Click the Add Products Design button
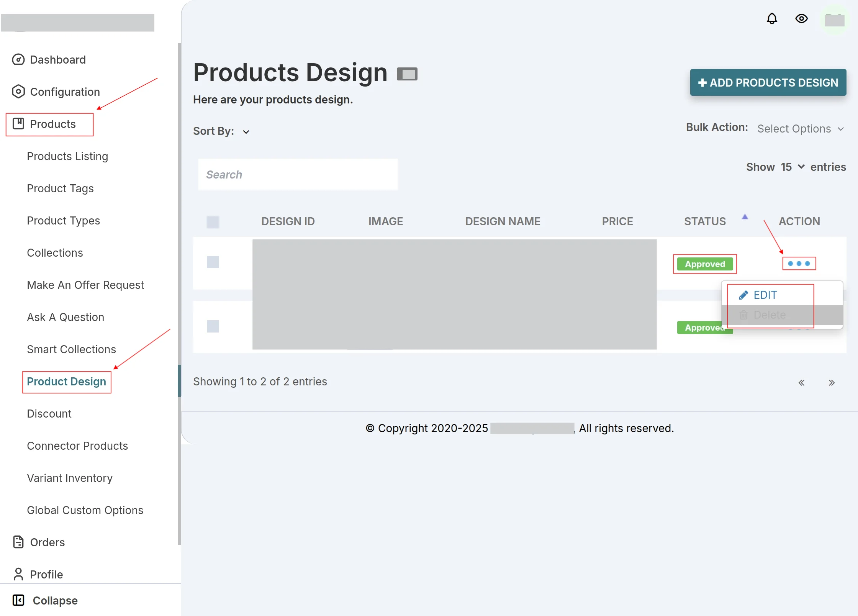Screen dimensions: 858x616 coord(768,82)
